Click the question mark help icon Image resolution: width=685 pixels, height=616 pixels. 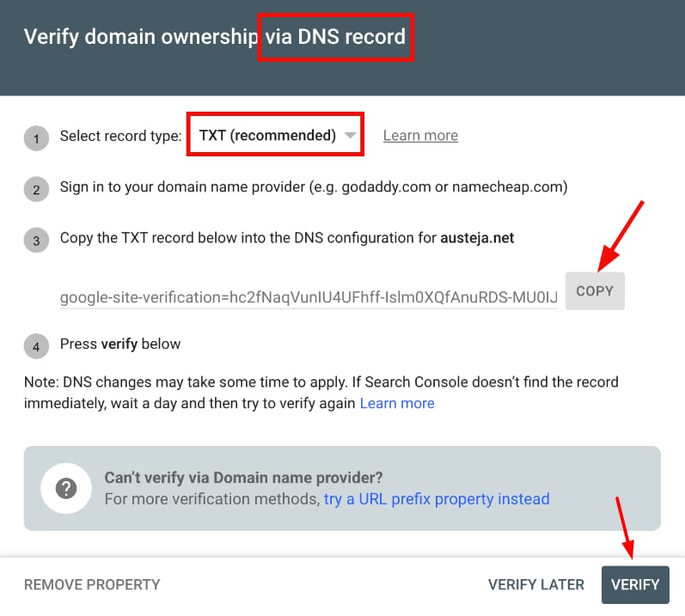(x=66, y=489)
